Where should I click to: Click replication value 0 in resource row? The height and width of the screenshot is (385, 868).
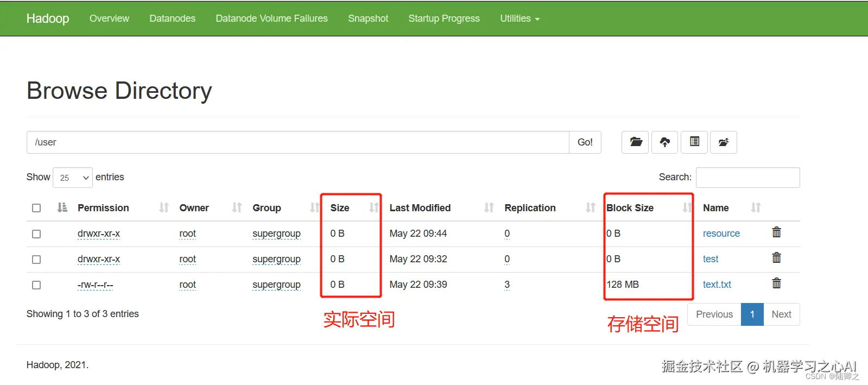pos(507,233)
